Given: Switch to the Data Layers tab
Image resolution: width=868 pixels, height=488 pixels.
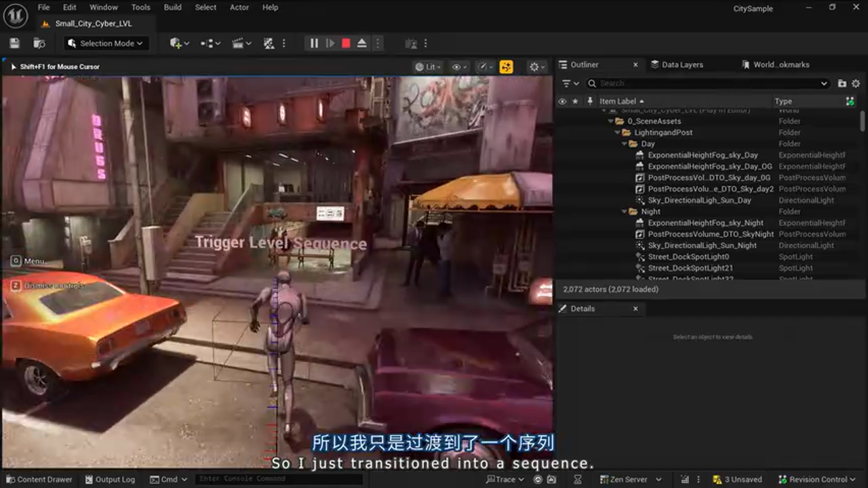Looking at the screenshot, I should (683, 64).
